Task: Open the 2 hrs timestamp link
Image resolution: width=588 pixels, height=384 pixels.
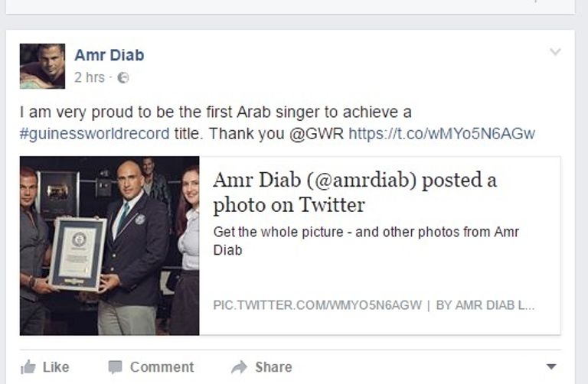Action: 90,77
